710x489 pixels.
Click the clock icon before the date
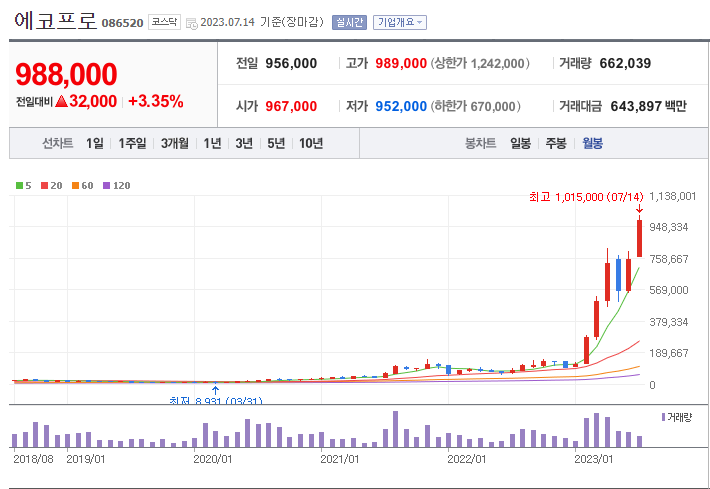[192, 23]
